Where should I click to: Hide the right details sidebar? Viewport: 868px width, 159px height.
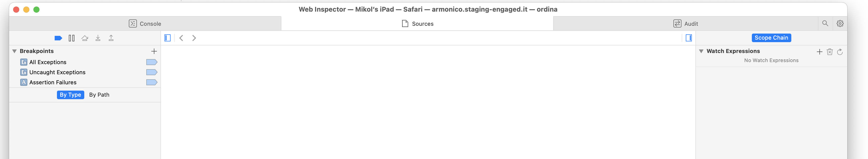click(688, 38)
